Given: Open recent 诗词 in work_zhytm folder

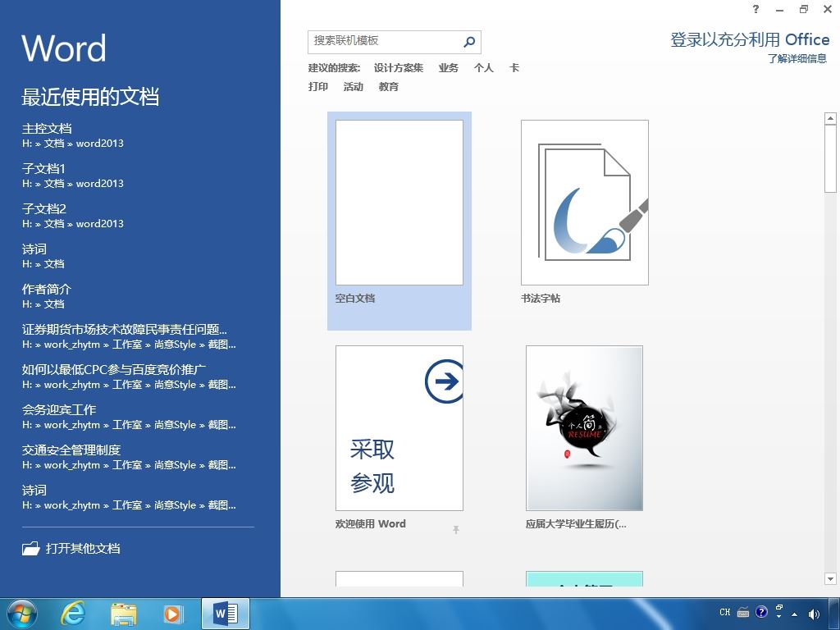Looking at the screenshot, I should pos(127,497).
